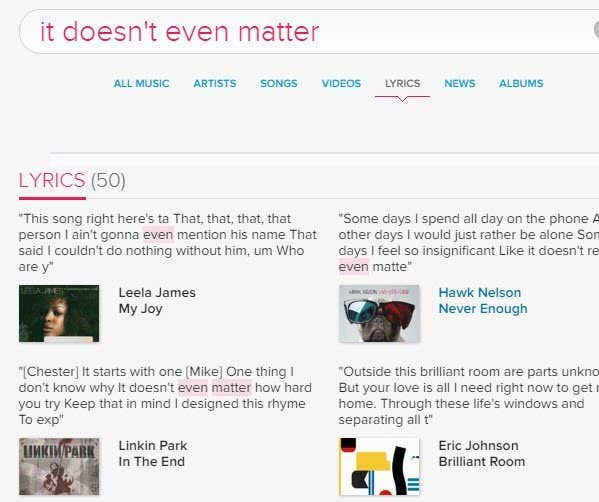Viewport: 599px width, 502px height.
Task: Switch to the ALBUMS tab
Action: (521, 83)
